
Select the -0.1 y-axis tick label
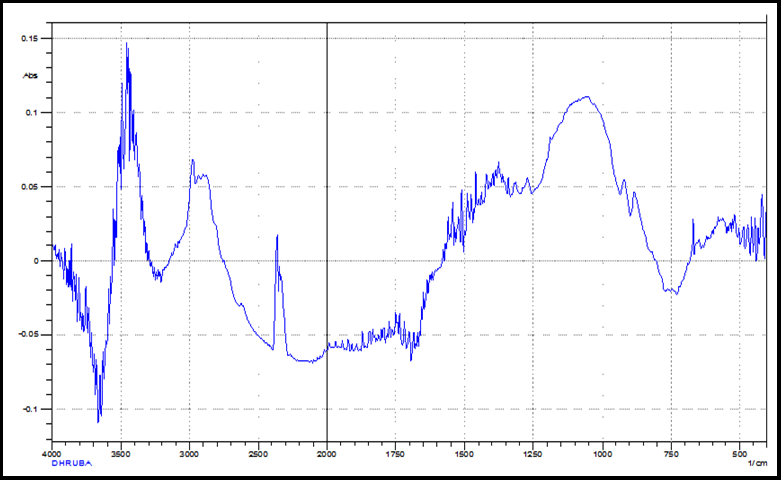[30, 409]
